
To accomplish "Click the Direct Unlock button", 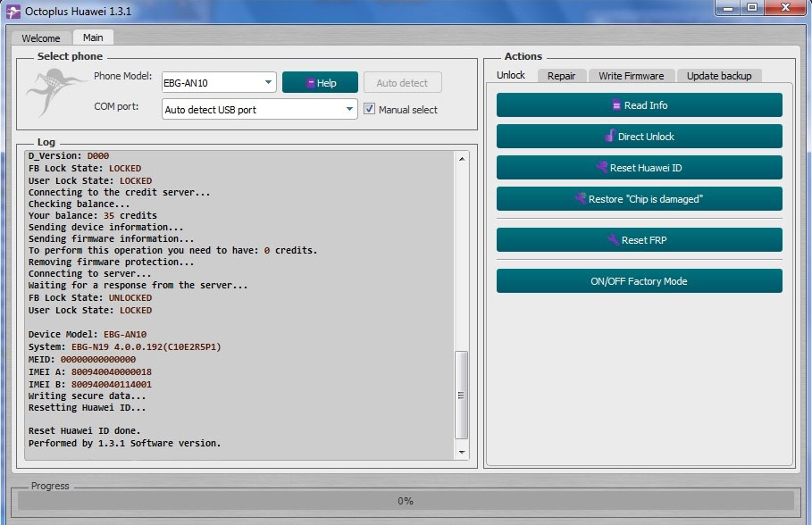I will pos(639,137).
